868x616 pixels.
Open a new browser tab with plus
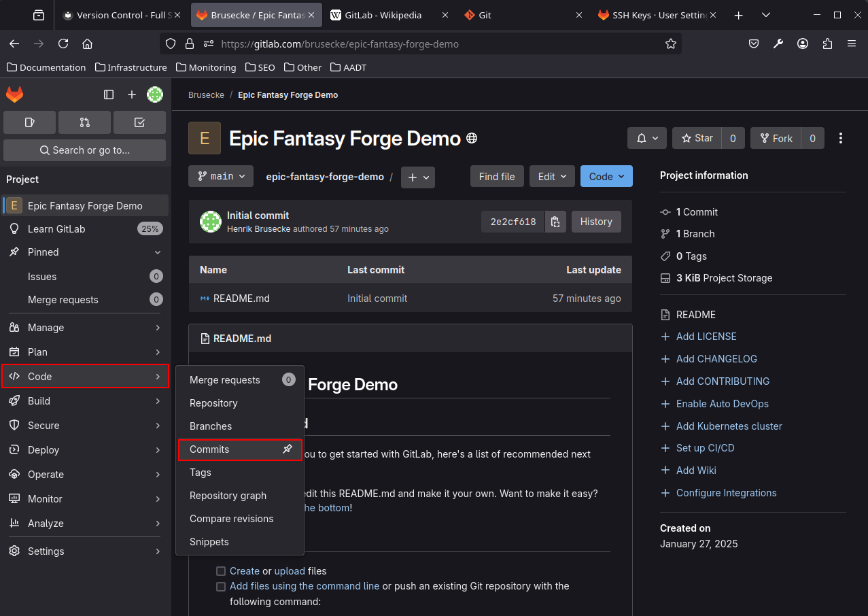[x=739, y=15]
